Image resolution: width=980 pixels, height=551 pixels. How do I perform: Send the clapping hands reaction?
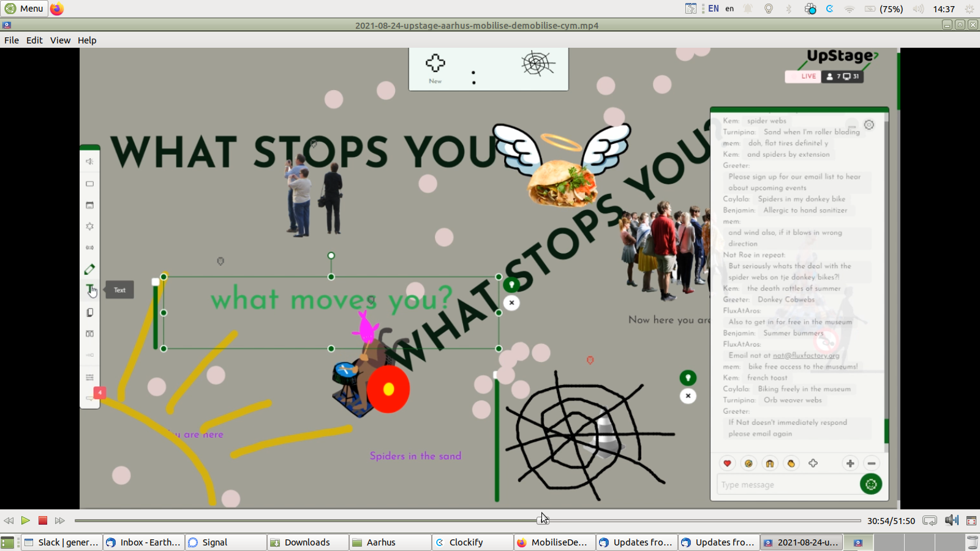791,463
